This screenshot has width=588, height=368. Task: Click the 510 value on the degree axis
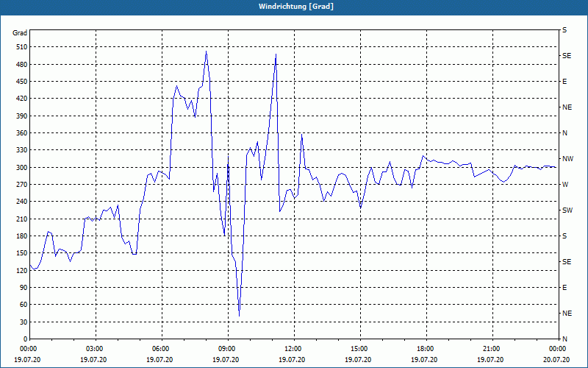click(x=22, y=47)
